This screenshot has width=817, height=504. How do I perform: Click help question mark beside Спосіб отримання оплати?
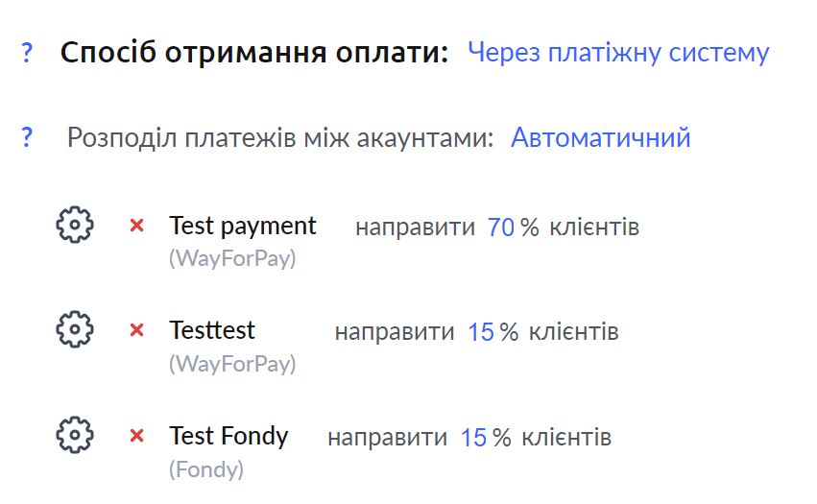(27, 53)
